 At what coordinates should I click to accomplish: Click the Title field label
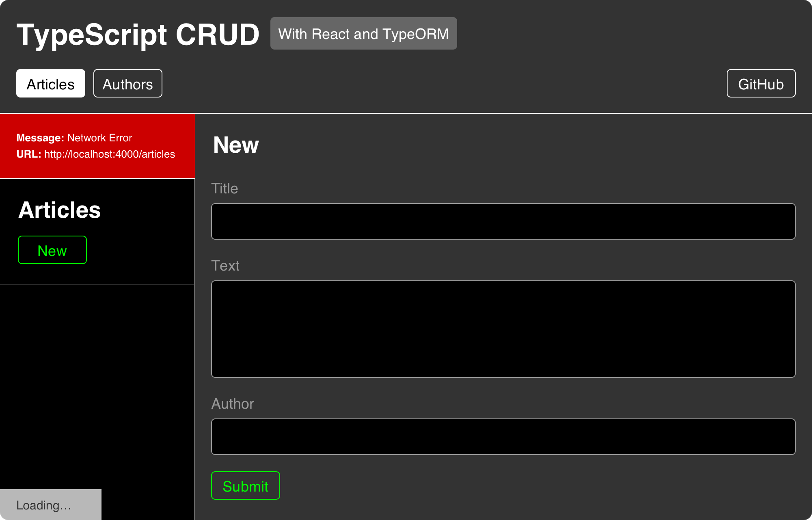click(x=225, y=188)
